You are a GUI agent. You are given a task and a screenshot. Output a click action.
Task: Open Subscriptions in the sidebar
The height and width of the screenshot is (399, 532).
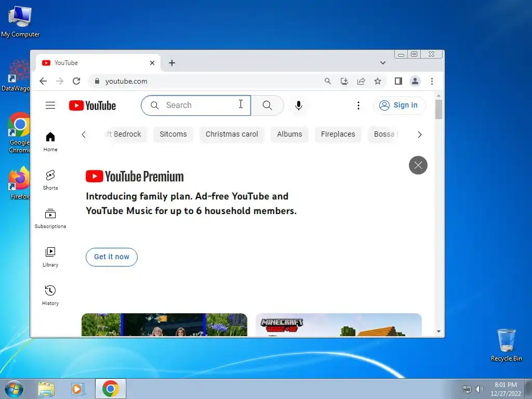(x=50, y=219)
